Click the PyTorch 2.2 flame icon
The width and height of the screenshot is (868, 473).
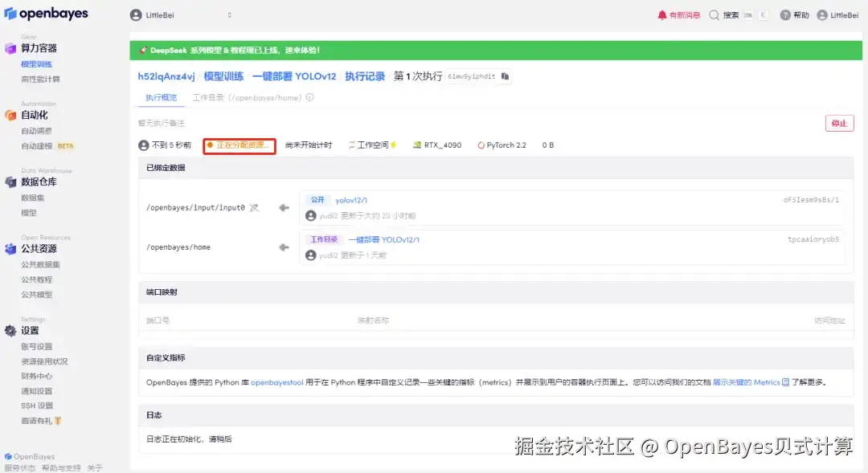481,145
